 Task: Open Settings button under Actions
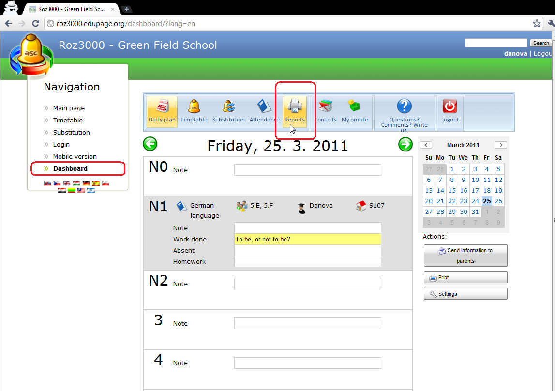coord(465,294)
